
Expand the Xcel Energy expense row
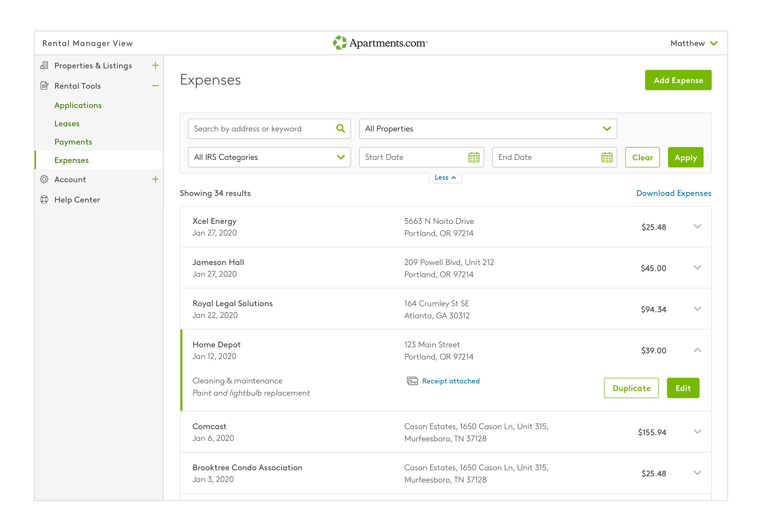pos(697,227)
